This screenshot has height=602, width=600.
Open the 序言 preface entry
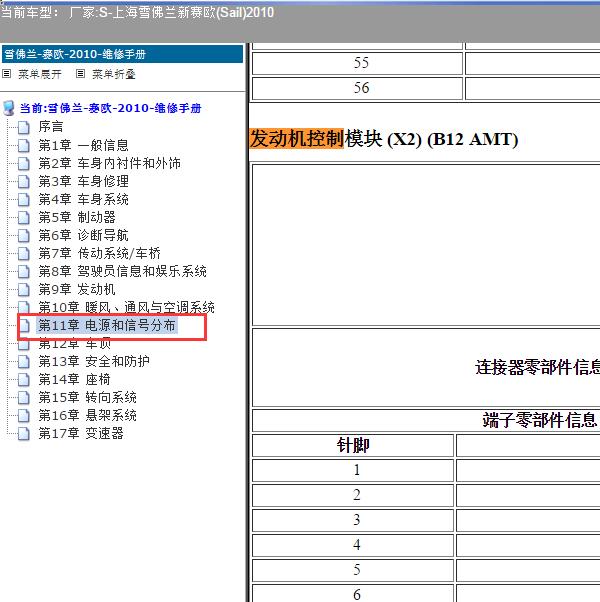(51, 127)
